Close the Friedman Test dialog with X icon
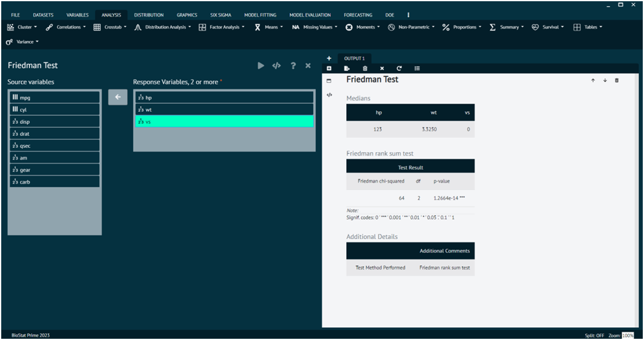 point(308,66)
